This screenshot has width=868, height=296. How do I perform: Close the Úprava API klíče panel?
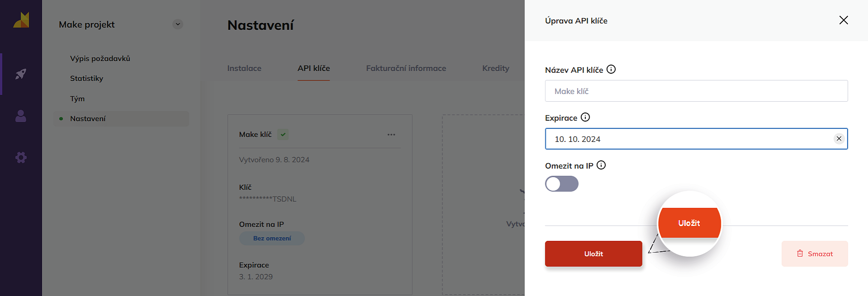pyautogui.click(x=843, y=20)
